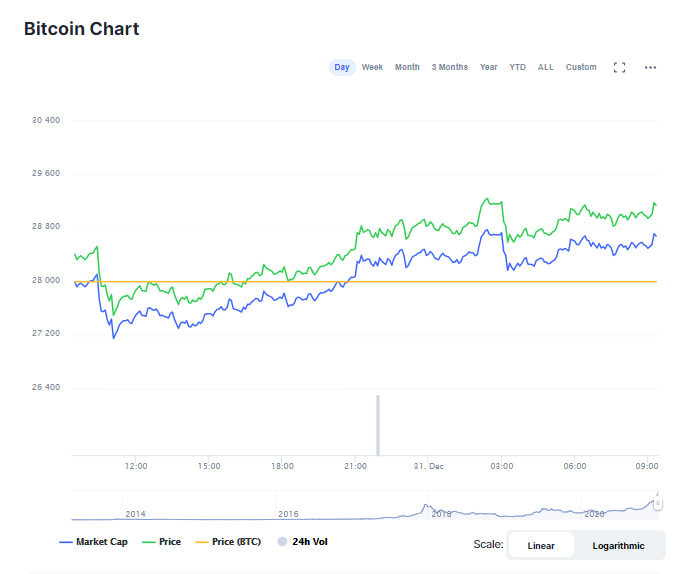Select the Day time range

(x=342, y=68)
